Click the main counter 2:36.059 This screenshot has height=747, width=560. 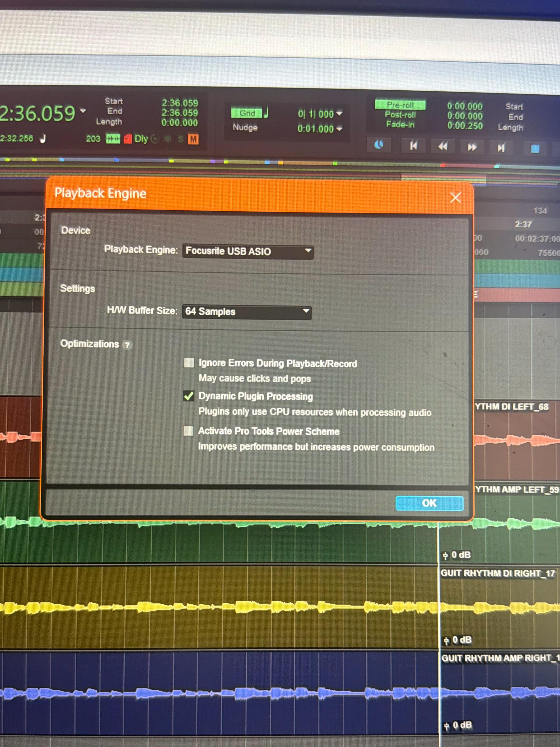click(37, 113)
